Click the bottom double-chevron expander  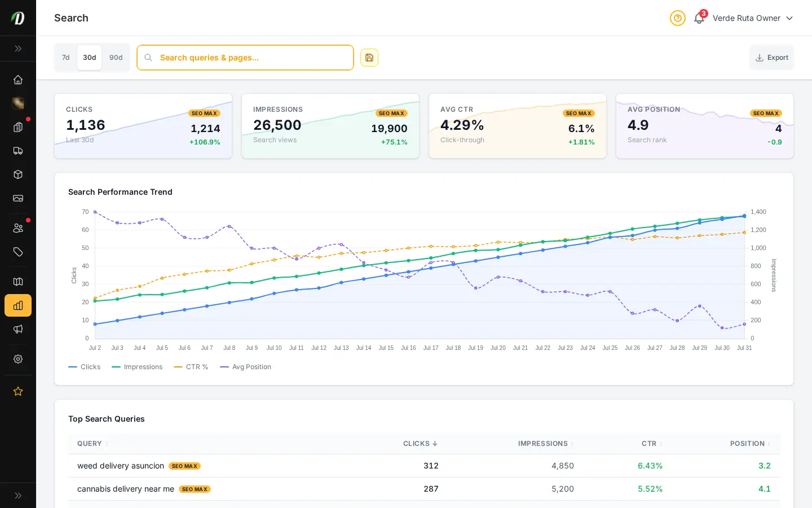18,496
